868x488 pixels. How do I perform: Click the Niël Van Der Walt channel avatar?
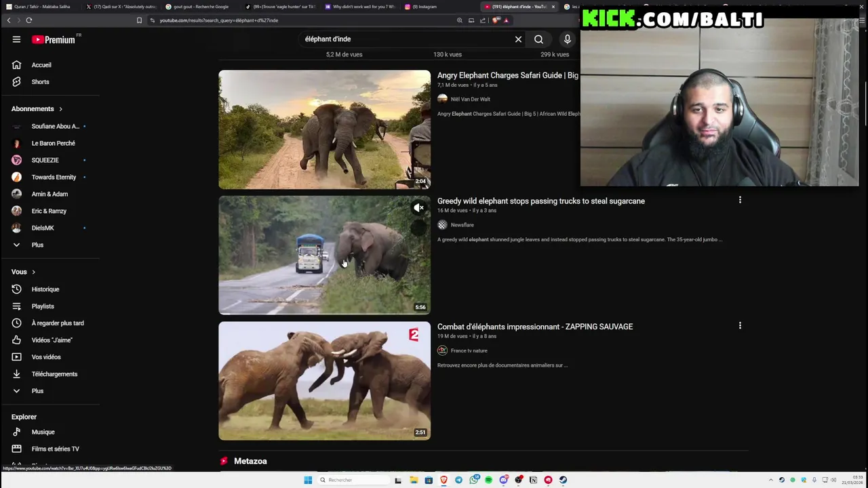[x=442, y=99]
